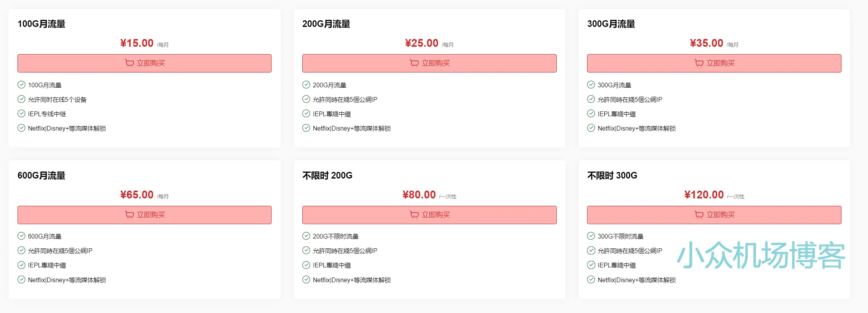868x313 pixels.
Task: Click the cart icon on 600G月流量 plan
Action: 129,214
